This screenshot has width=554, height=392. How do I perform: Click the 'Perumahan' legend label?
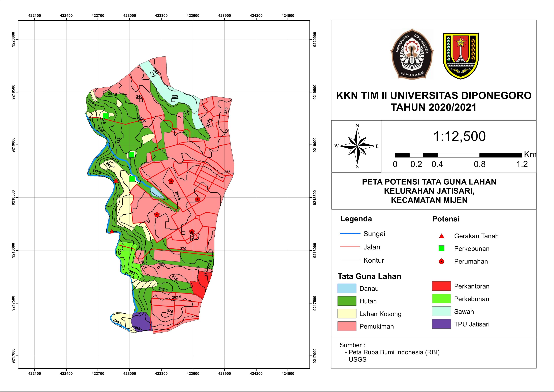coord(471,261)
